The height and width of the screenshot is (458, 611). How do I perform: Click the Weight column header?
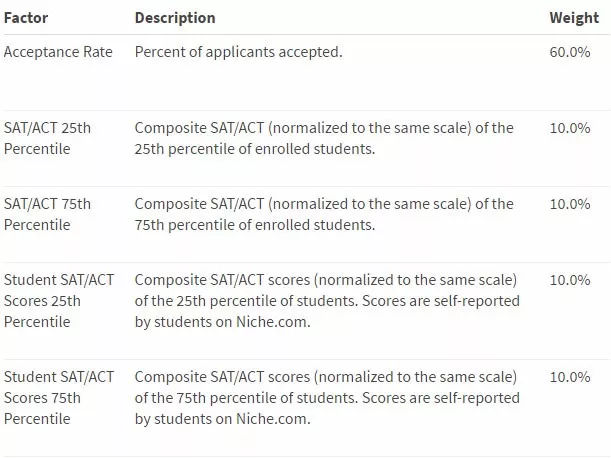pos(574,18)
